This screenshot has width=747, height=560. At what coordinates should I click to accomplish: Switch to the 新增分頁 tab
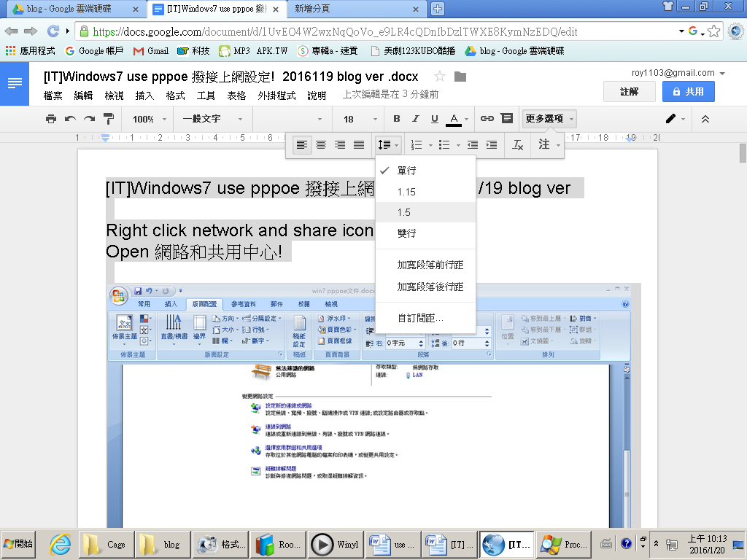click(x=356, y=9)
